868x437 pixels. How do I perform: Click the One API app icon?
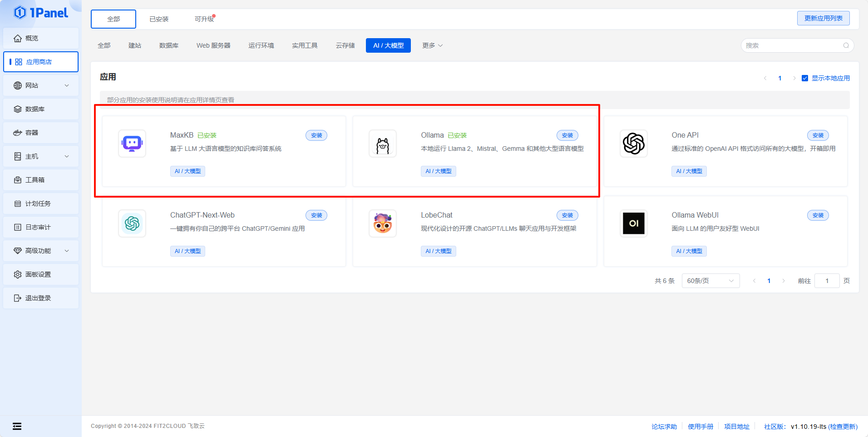click(634, 144)
